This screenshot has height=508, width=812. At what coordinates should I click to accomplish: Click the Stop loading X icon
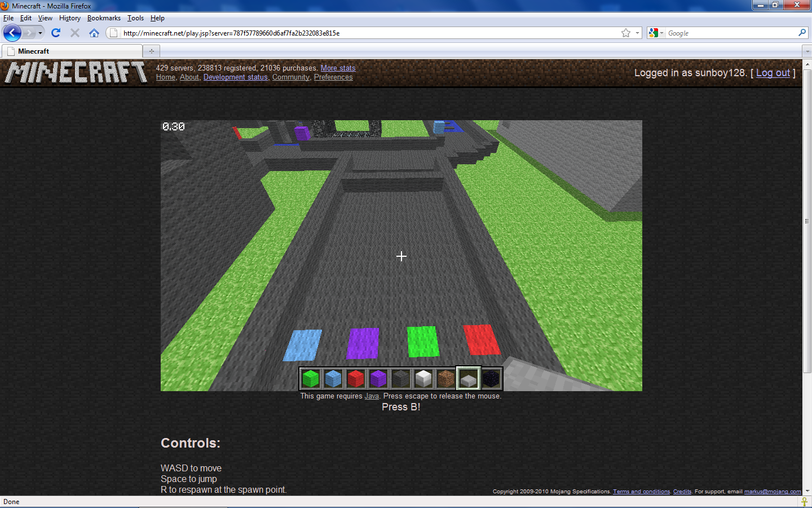(75, 33)
